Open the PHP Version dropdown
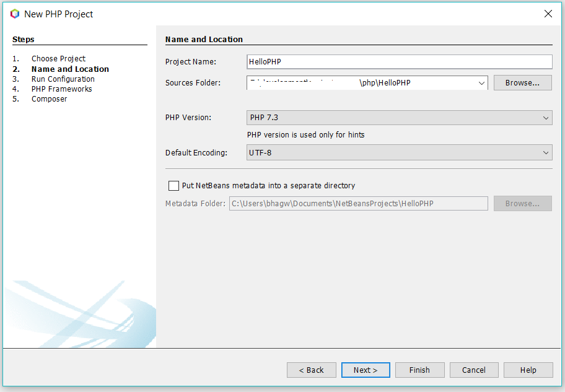Image resolution: width=565 pixels, height=392 pixels. pos(399,118)
